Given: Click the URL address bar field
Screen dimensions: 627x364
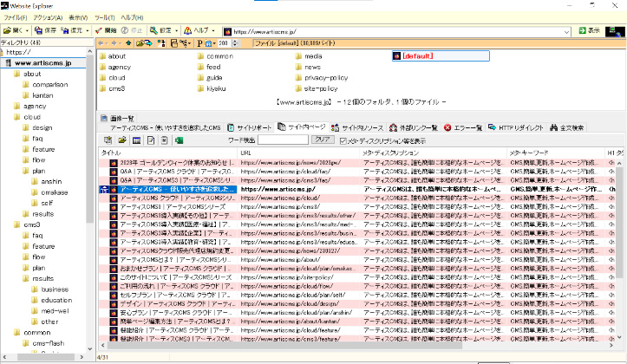Looking at the screenshot, I should pos(397,31).
